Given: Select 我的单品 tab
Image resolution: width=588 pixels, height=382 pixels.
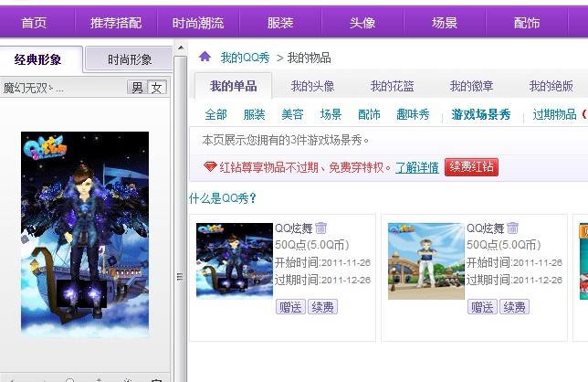Looking at the screenshot, I should [x=233, y=86].
